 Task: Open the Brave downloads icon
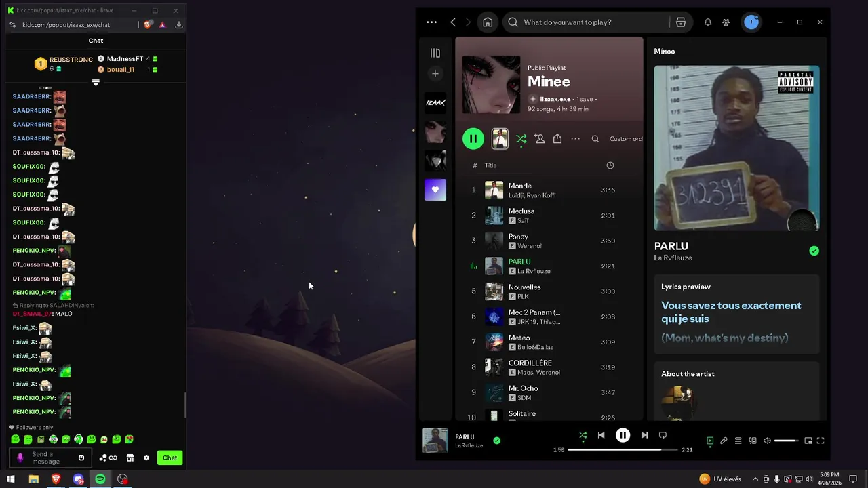pyautogui.click(x=179, y=25)
